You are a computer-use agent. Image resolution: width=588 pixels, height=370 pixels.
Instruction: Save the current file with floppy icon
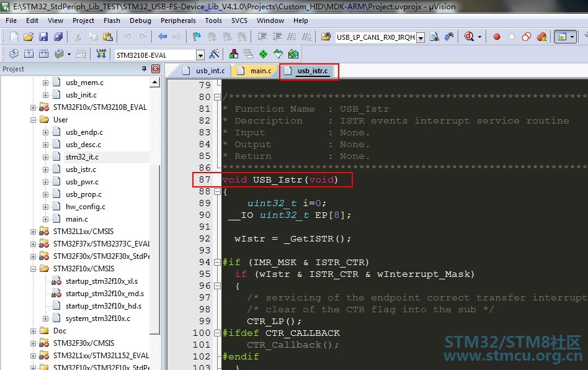pyautogui.click(x=43, y=37)
